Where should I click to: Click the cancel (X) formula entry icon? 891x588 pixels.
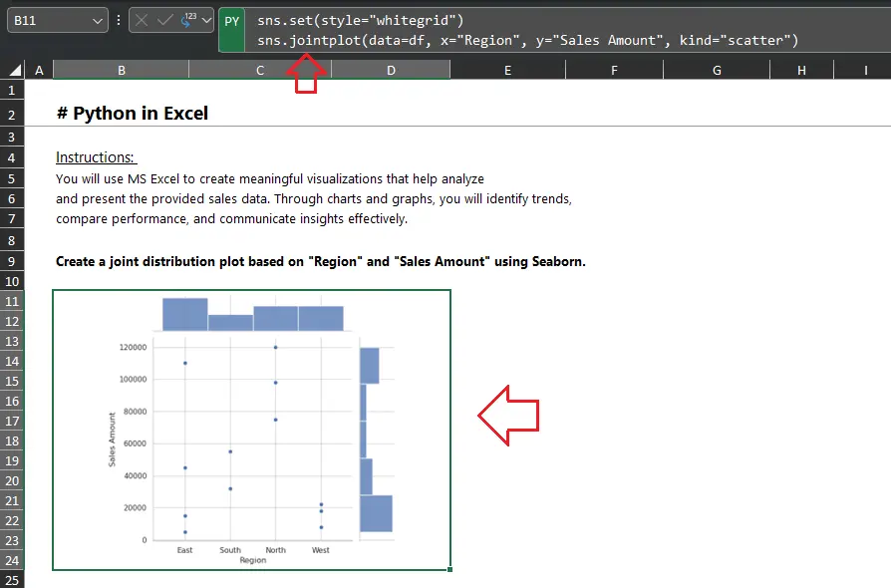pos(144,20)
